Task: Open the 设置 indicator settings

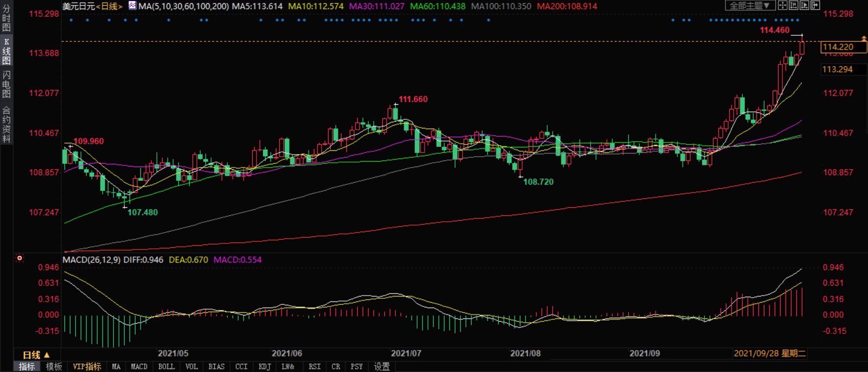Action: [x=382, y=367]
